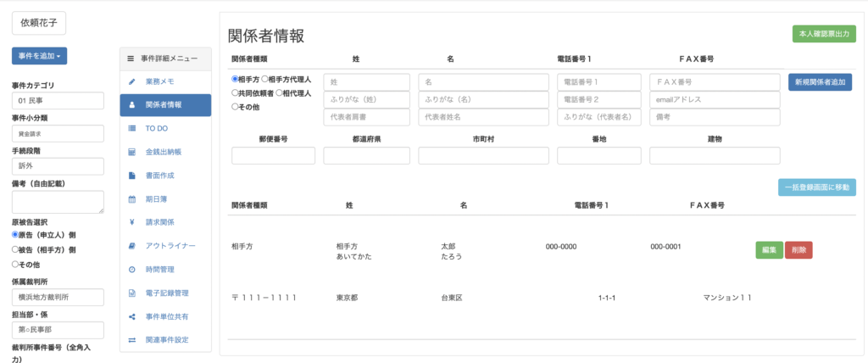
Task: Click the green 編集 button
Action: click(769, 249)
